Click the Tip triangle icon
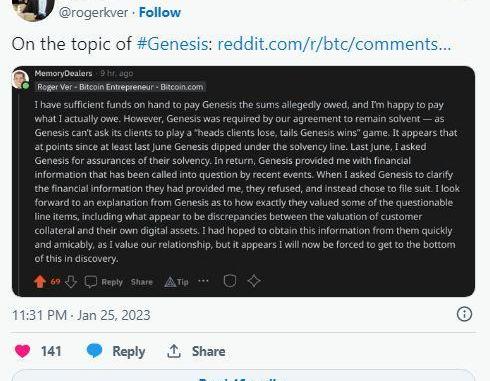Viewport: 490px width, 381px height. click(x=170, y=282)
